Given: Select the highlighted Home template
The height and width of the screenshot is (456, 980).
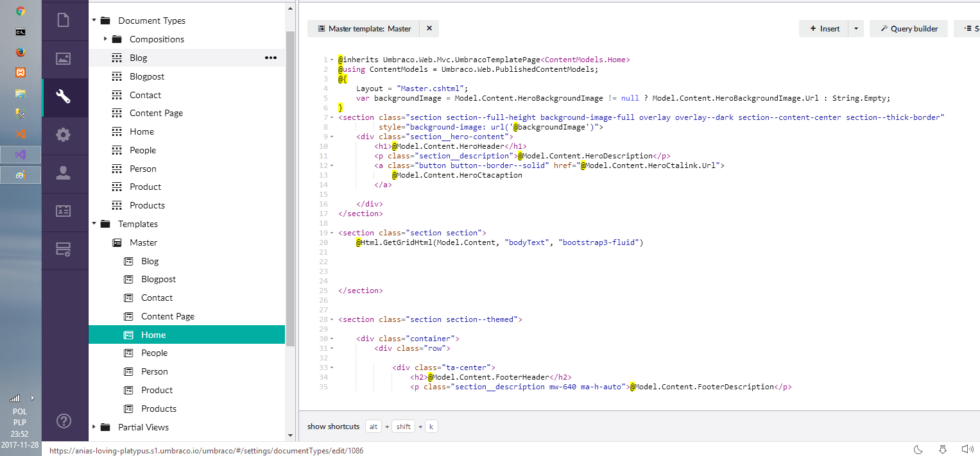Looking at the screenshot, I should pos(187,335).
